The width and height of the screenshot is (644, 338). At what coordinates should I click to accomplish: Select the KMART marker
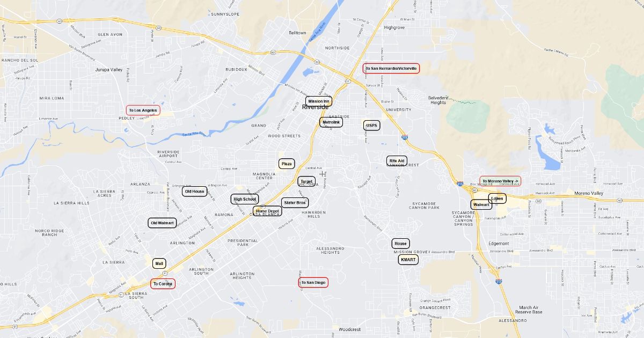pyautogui.click(x=408, y=260)
